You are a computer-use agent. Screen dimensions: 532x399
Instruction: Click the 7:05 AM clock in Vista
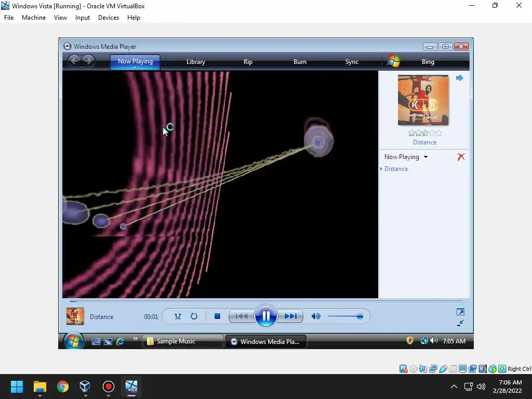click(x=454, y=341)
